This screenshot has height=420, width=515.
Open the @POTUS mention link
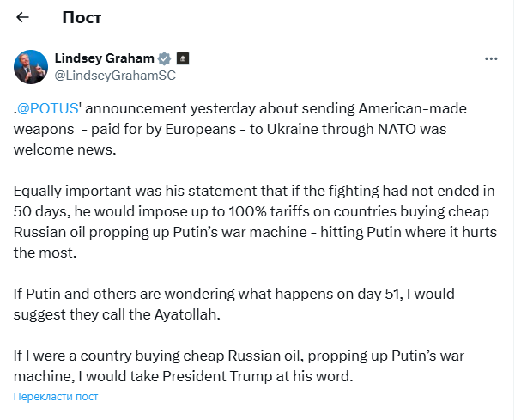click(46, 110)
